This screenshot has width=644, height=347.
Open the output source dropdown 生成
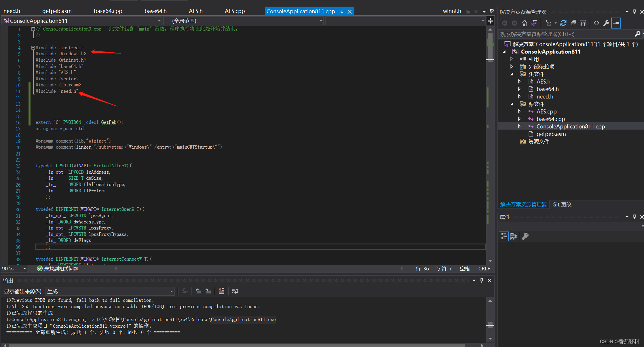pos(172,291)
